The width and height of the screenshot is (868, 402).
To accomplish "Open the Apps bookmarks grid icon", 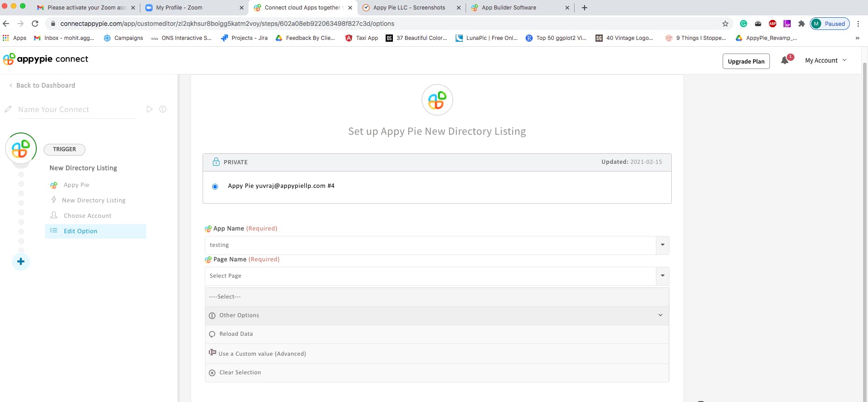I will pyautogui.click(x=6, y=38).
